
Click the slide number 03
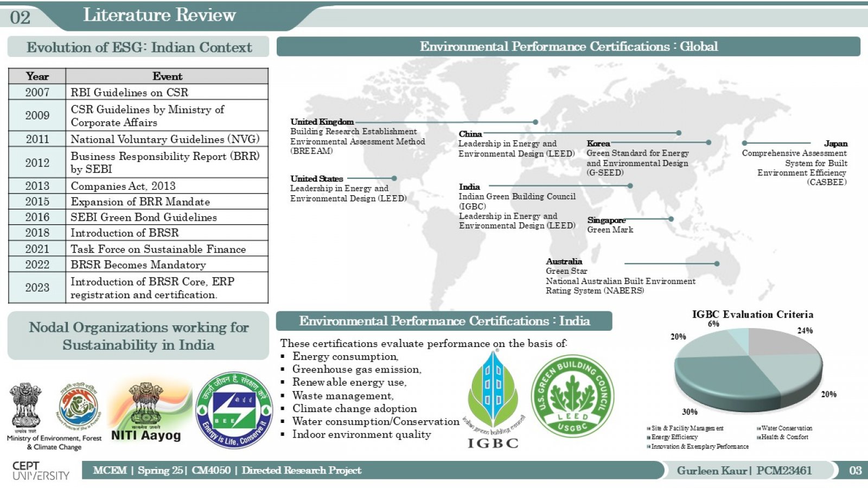(x=856, y=471)
